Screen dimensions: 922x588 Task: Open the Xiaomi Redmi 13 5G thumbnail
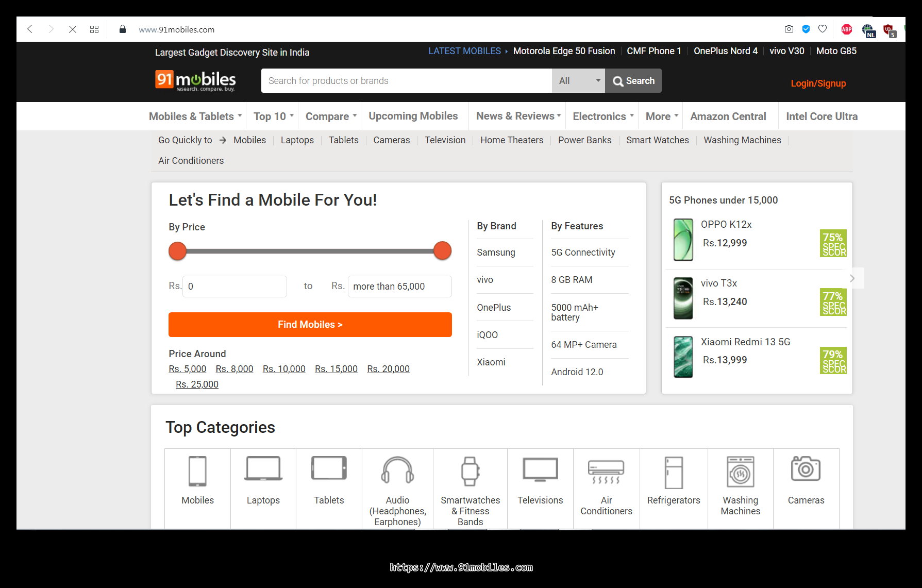(683, 357)
